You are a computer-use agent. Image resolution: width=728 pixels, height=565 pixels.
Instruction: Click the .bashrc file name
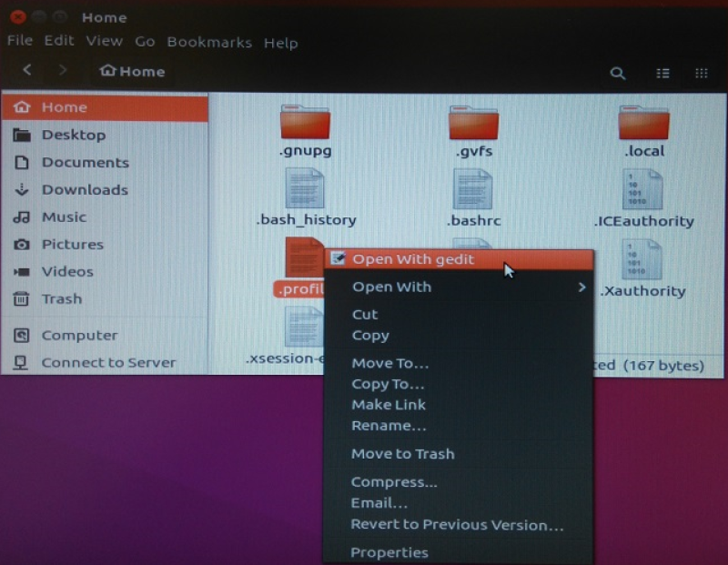click(x=474, y=220)
